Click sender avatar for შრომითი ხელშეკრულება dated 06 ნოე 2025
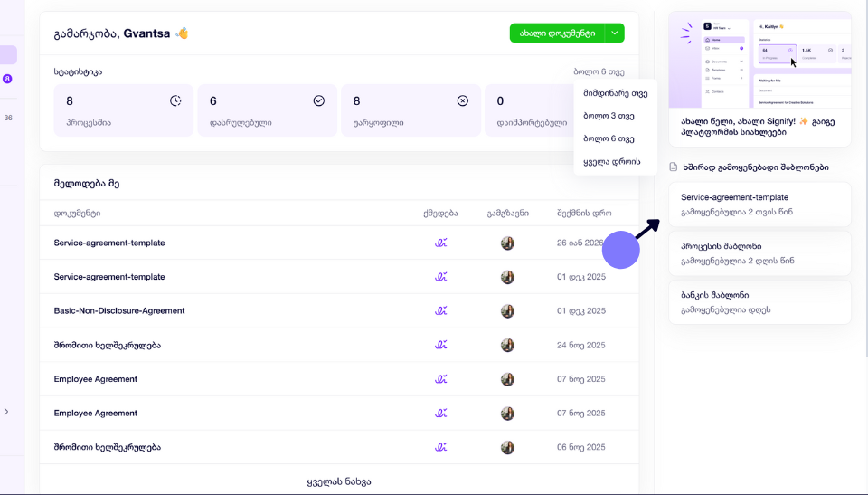 (x=507, y=447)
